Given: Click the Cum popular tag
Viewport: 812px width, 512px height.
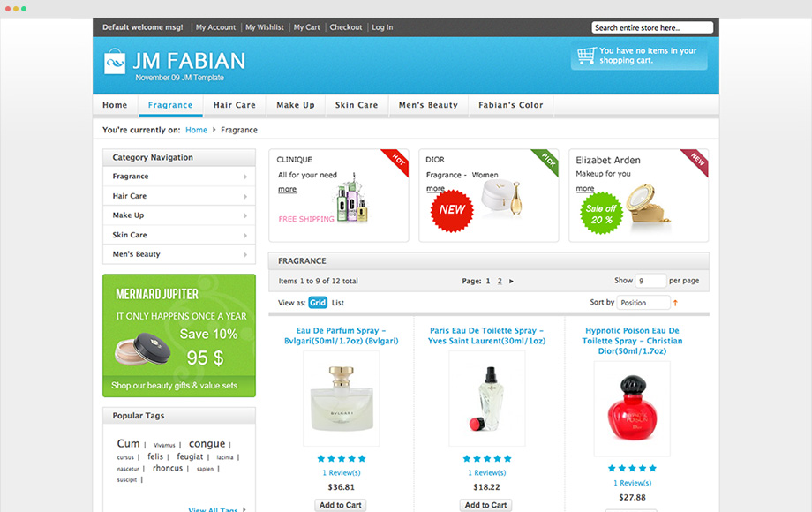Looking at the screenshot, I should [x=129, y=444].
